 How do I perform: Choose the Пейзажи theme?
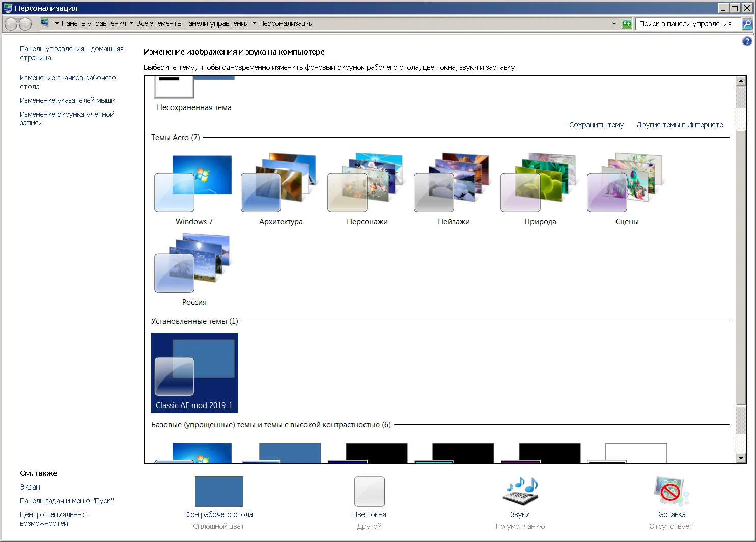pyautogui.click(x=454, y=189)
